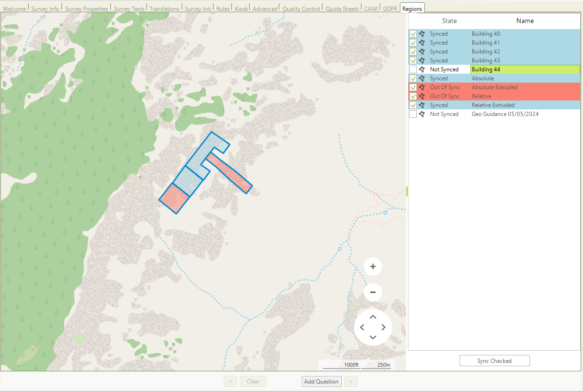
Task: Pan the map down using the down arrow
Action: click(373, 338)
